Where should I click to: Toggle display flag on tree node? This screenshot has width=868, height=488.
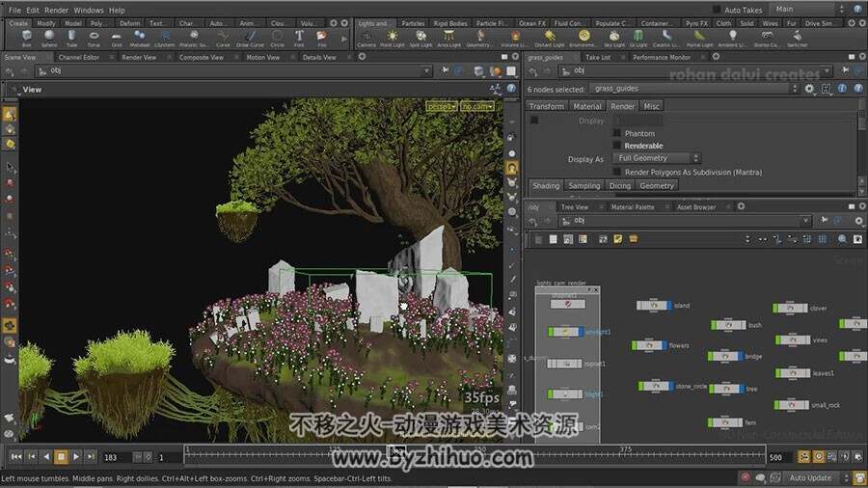pyautogui.click(x=742, y=389)
